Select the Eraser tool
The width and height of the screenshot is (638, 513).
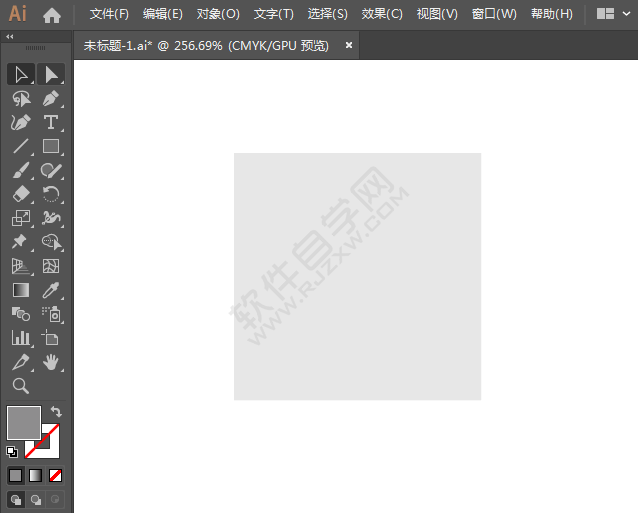[x=21, y=194]
